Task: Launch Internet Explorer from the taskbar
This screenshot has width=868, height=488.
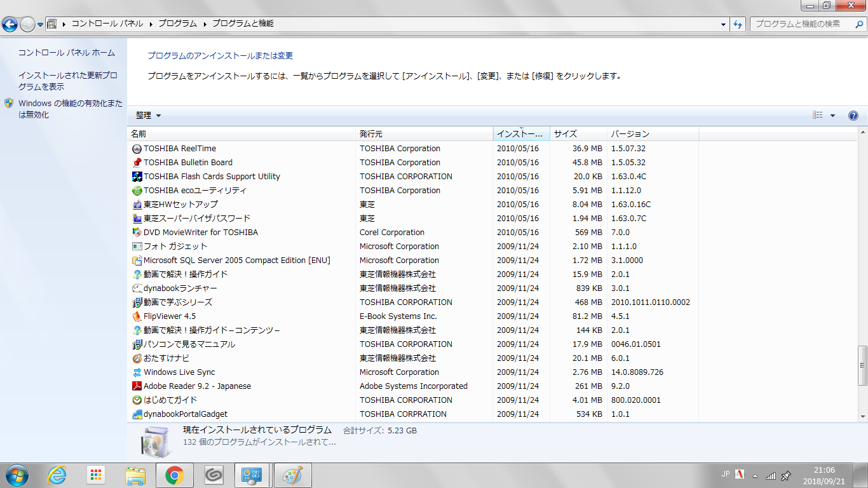Action: pyautogui.click(x=57, y=475)
